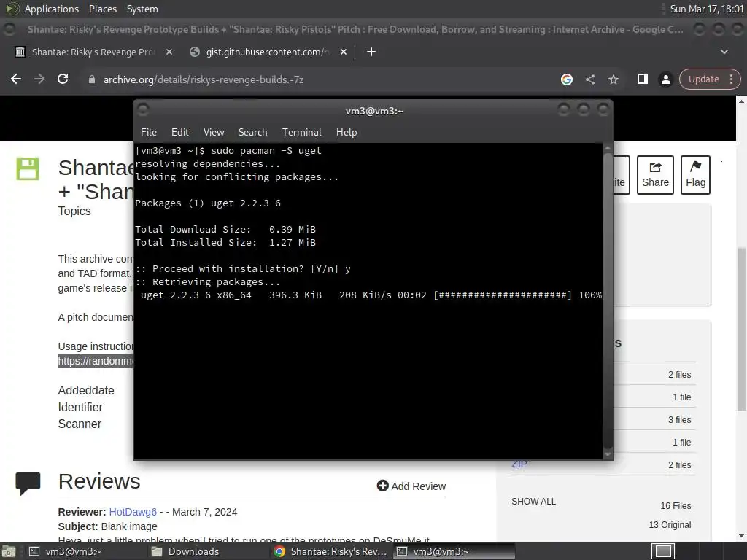Click the forward navigation arrow
747x560 pixels.
pos(39,79)
